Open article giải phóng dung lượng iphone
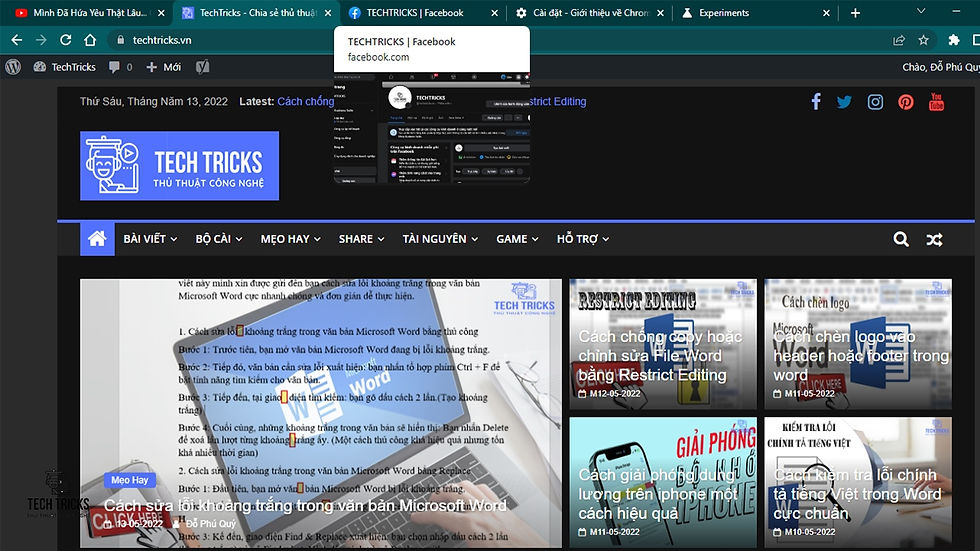Screen dimensions: 980x551 pyautogui.click(x=656, y=494)
